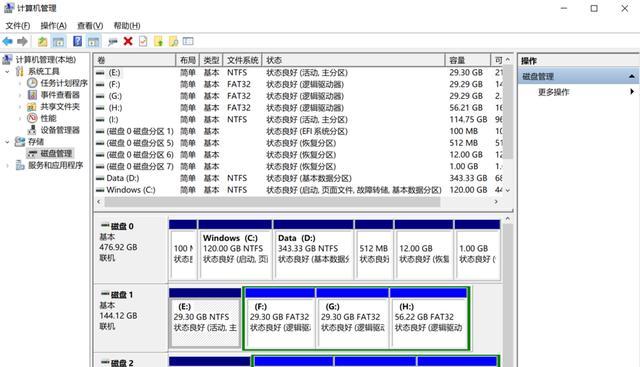Image resolution: width=640 pixels, height=367 pixels.
Task: Select the (E:) 29.30 GB NTFS partition block
Action: [x=205, y=318]
